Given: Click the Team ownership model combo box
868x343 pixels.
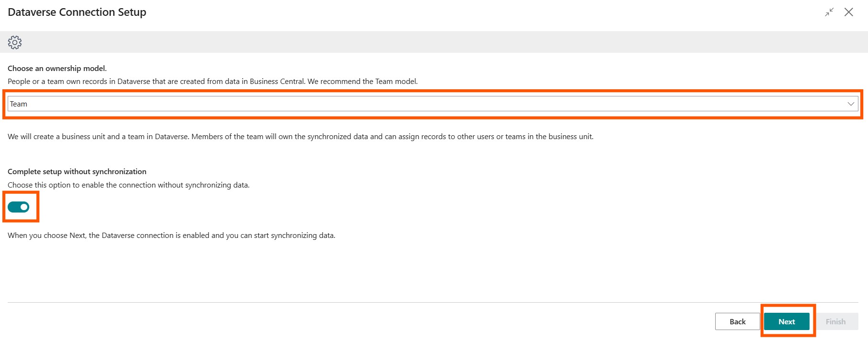Looking at the screenshot, I should (431, 104).
